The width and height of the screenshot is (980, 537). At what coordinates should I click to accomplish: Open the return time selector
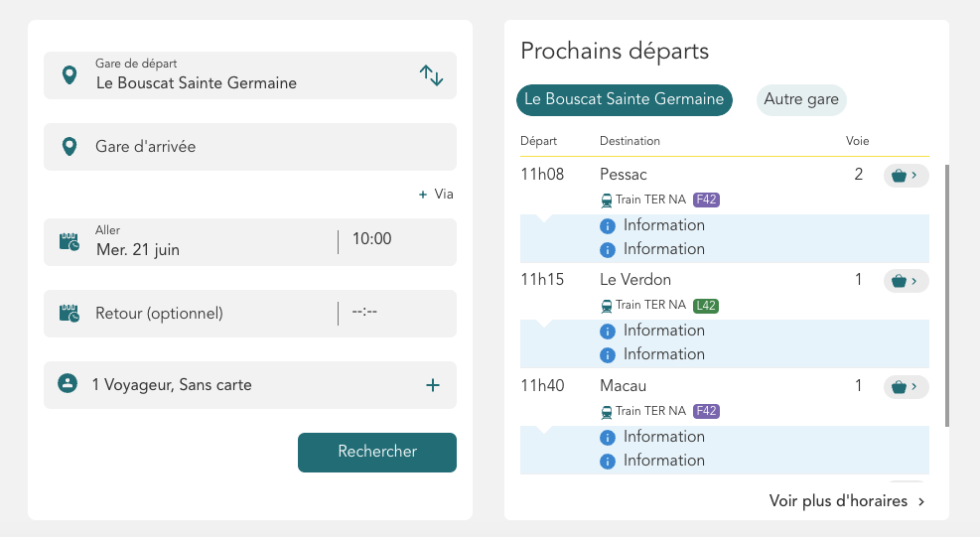click(364, 311)
